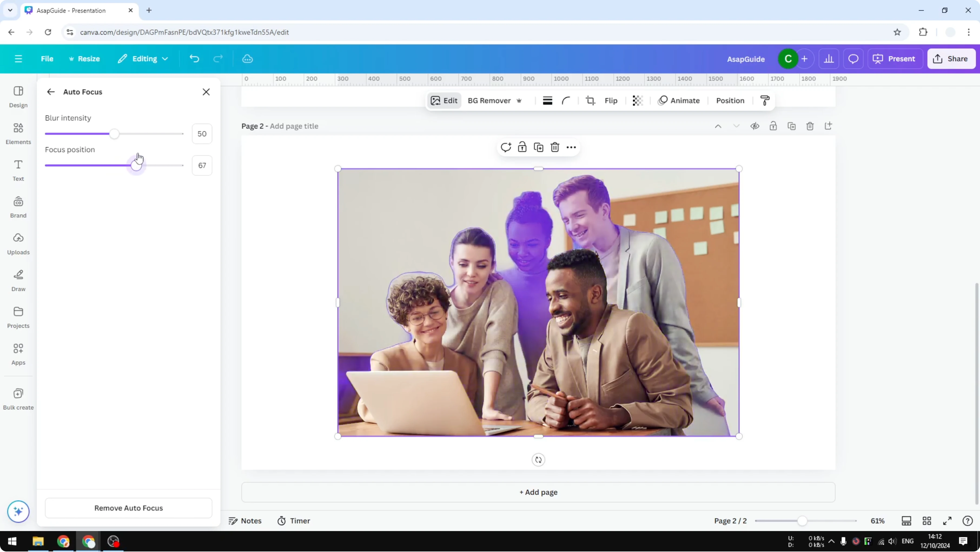Expand the BG Remover dropdown
The width and height of the screenshot is (980, 552).
pos(520,100)
